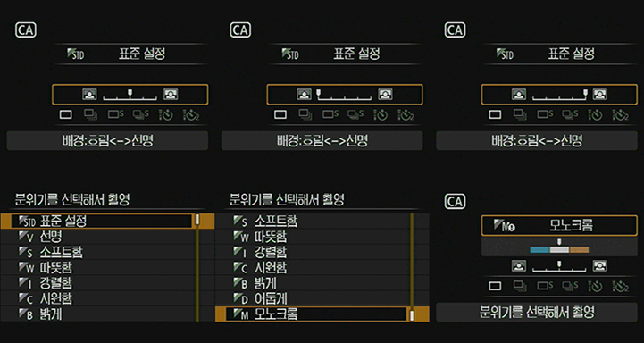Click the CA mode icon above 모노크롬 setting

455,202
